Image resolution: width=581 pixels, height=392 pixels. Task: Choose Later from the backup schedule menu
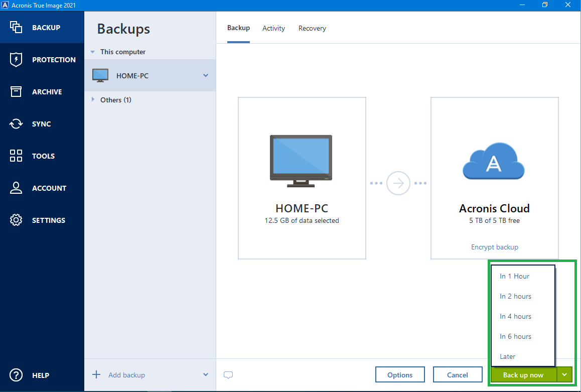[x=507, y=356]
